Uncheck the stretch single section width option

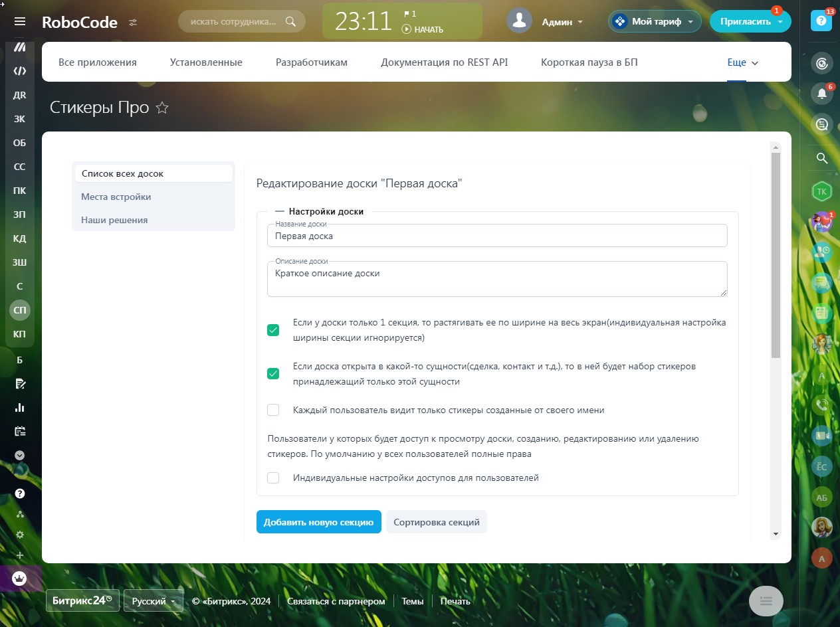click(x=273, y=330)
